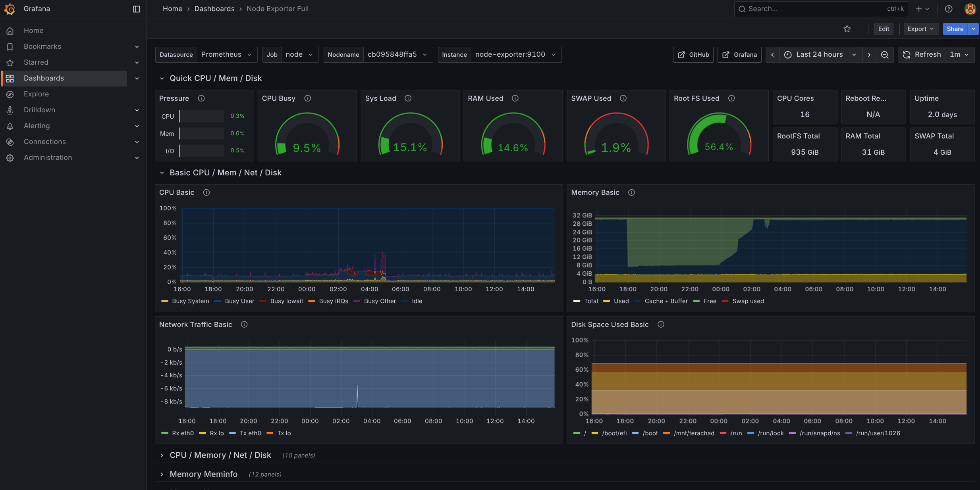Open the Datasource Prometheus dropdown
Image resolution: width=980 pixels, height=490 pixels.
(x=226, y=55)
